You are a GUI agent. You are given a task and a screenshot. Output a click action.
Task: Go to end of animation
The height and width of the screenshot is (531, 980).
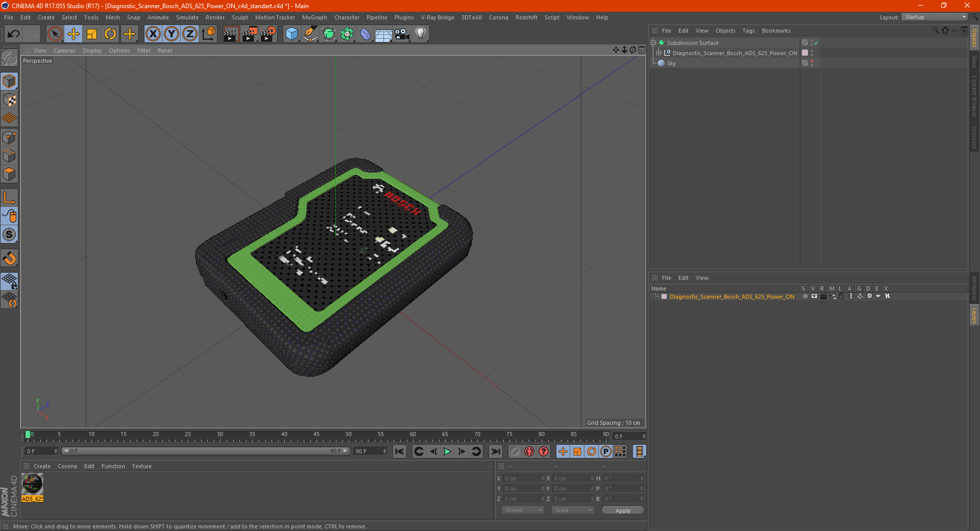pyautogui.click(x=495, y=451)
